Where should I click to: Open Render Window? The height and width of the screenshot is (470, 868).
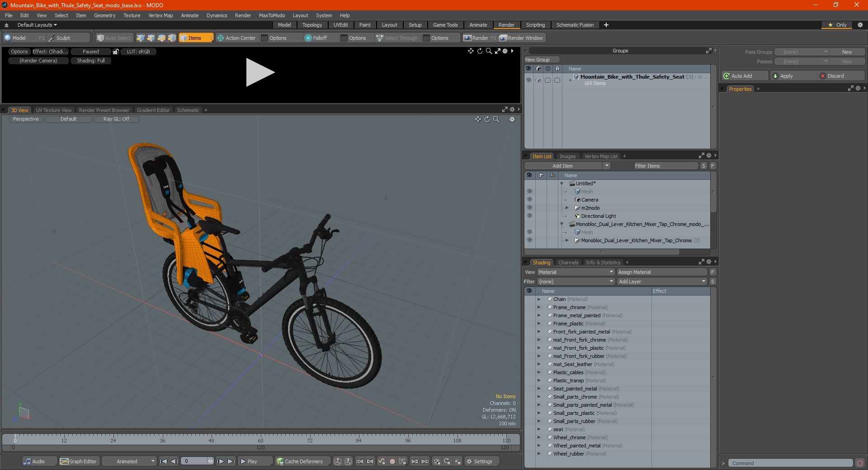point(521,38)
